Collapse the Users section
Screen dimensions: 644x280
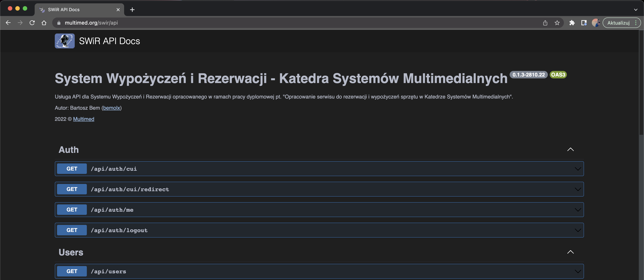tap(570, 252)
